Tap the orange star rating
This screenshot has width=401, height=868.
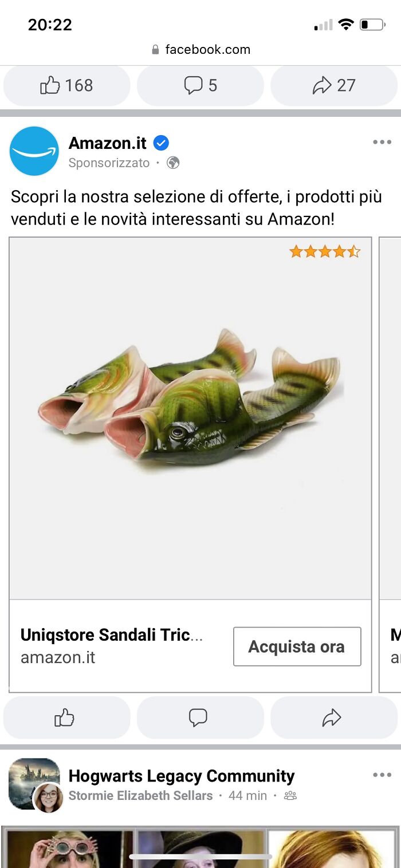pyautogui.click(x=325, y=251)
